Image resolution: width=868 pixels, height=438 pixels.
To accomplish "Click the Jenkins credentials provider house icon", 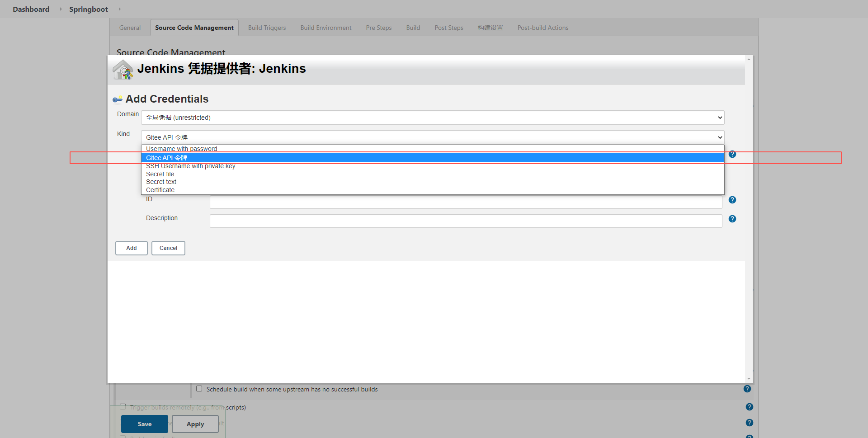I will (x=123, y=70).
